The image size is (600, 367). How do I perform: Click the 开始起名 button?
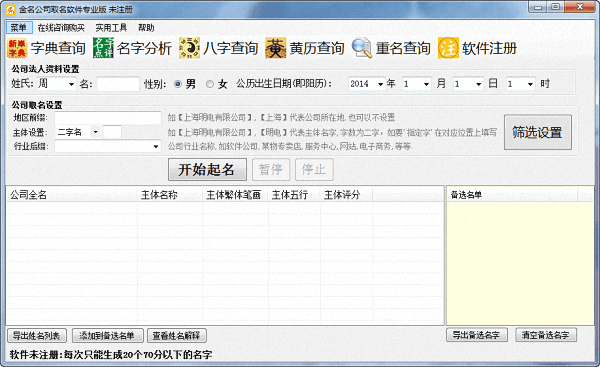click(x=207, y=170)
